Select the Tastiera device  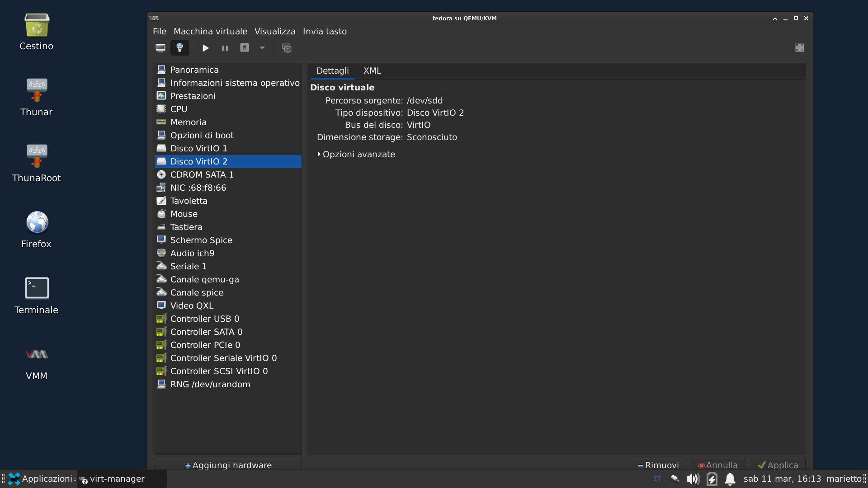click(228, 227)
